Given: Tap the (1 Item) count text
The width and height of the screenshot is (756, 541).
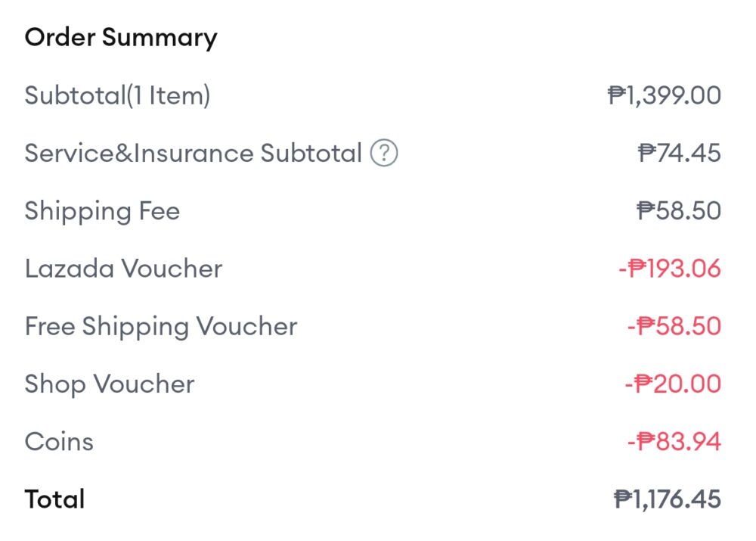Looking at the screenshot, I should tap(167, 96).
